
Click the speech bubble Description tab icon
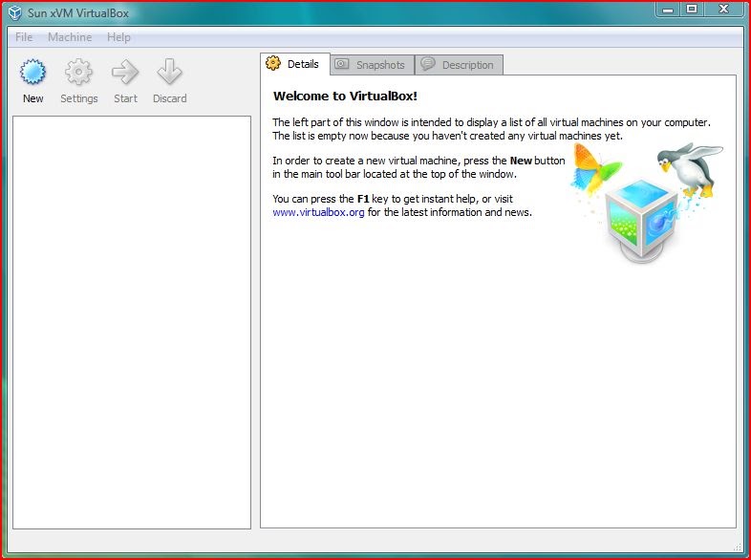click(428, 64)
